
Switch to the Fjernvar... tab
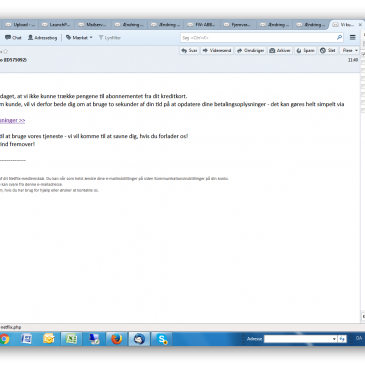point(238,25)
